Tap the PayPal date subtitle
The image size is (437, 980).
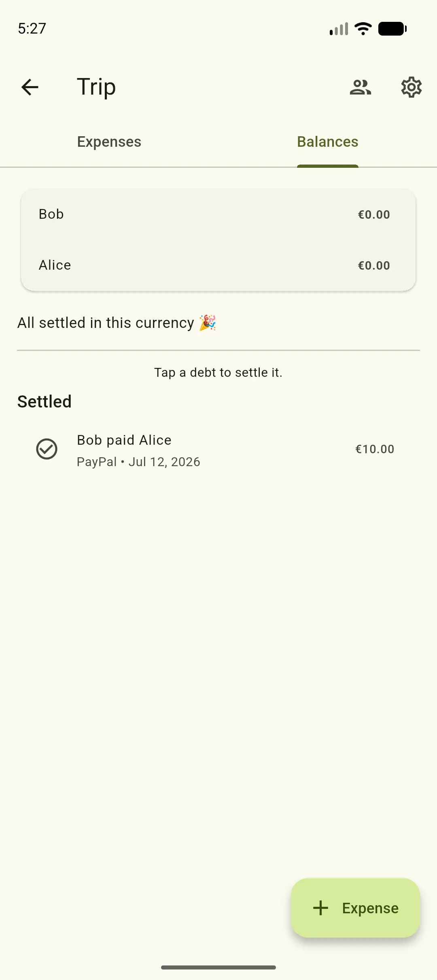[138, 462]
